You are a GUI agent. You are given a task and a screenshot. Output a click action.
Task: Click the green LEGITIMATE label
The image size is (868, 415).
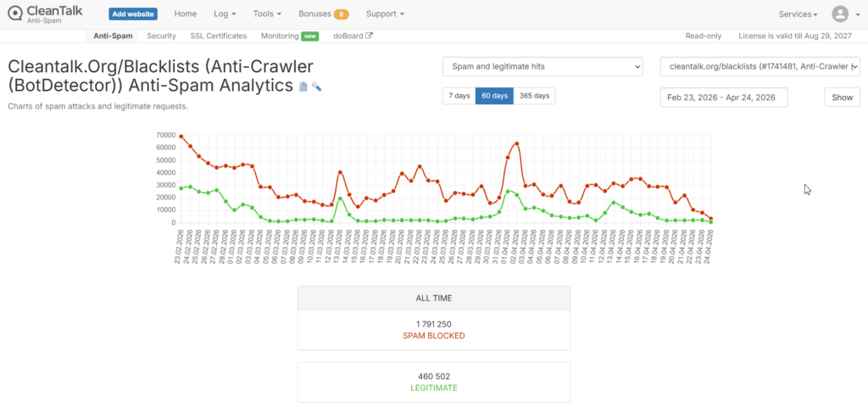pos(434,388)
